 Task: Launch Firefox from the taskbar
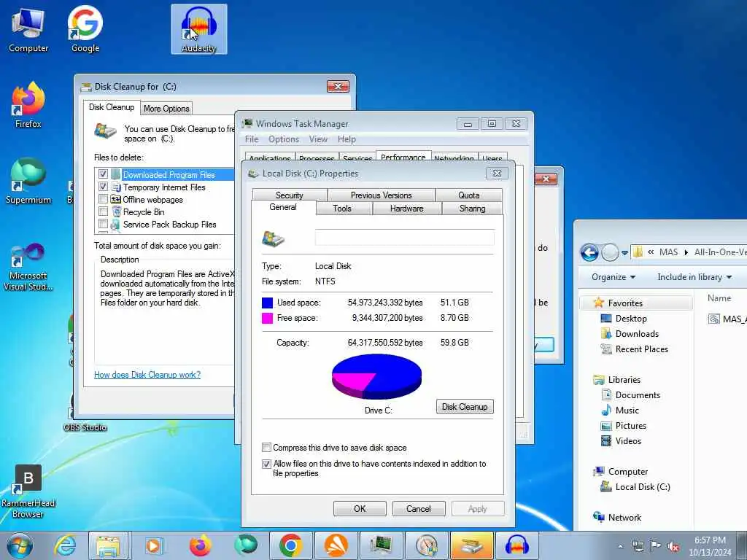coord(200,545)
